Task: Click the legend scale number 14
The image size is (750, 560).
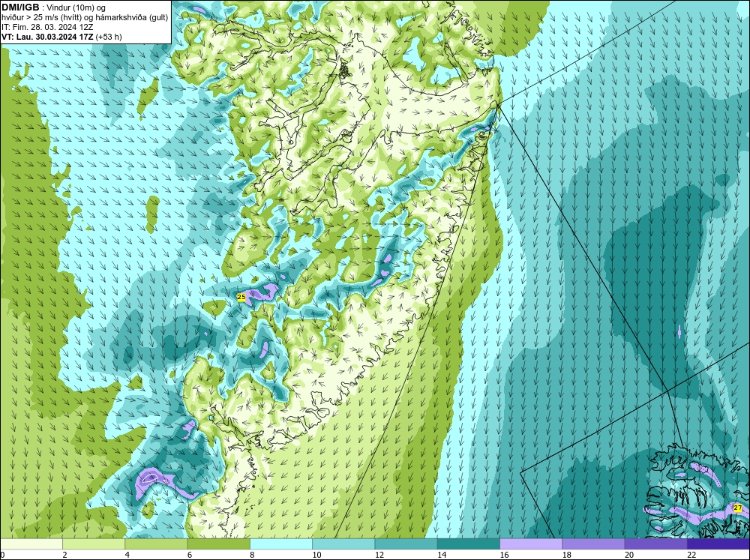Action: [442, 555]
